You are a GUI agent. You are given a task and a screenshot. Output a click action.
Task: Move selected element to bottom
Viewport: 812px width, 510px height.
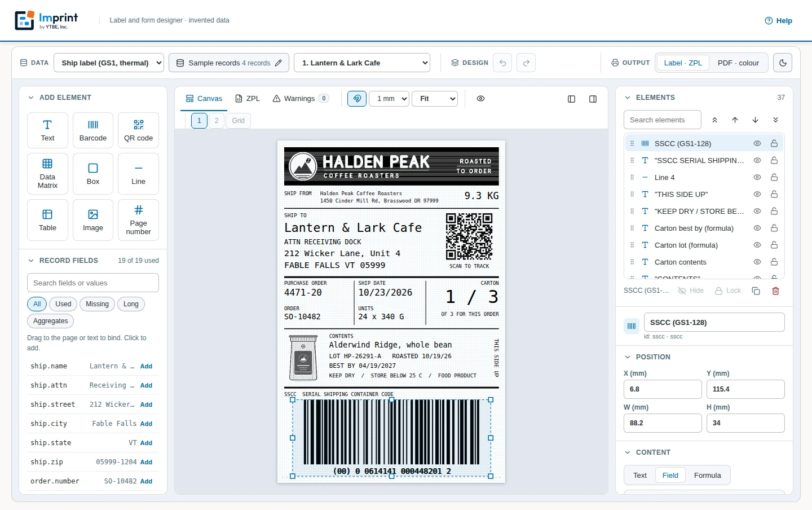pos(775,120)
